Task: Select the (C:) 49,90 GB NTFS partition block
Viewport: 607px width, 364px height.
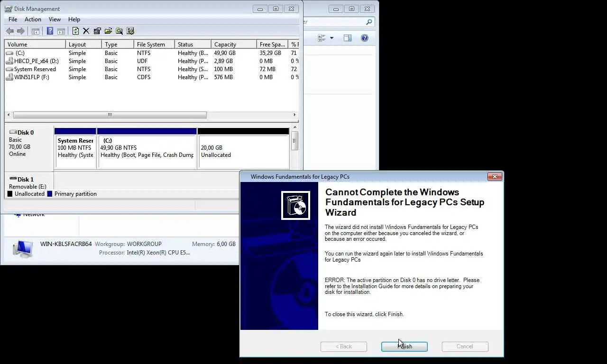Action: pyautogui.click(x=147, y=148)
